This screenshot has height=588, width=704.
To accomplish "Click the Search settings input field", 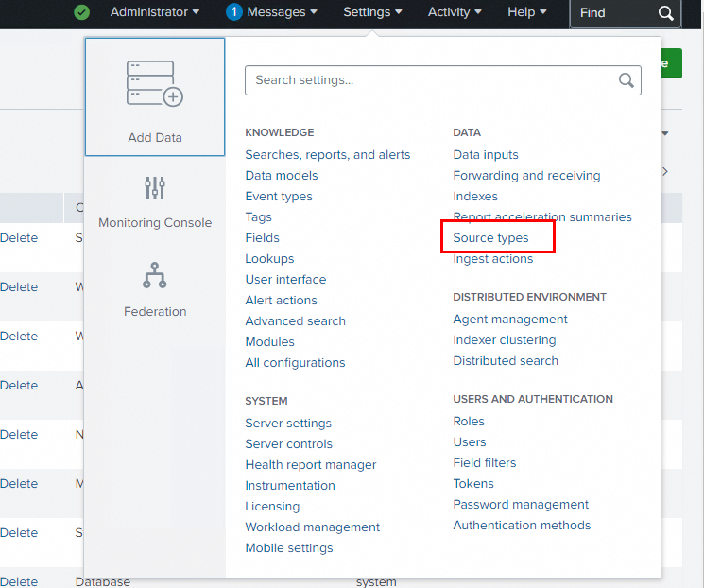I will [442, 80].
